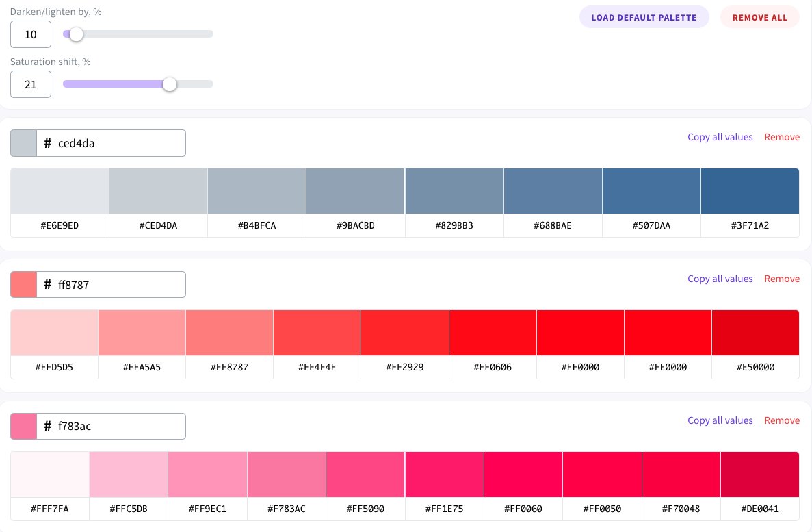
Task: Copy all values of the ced4da palette
Action: (x=720, y=137)
